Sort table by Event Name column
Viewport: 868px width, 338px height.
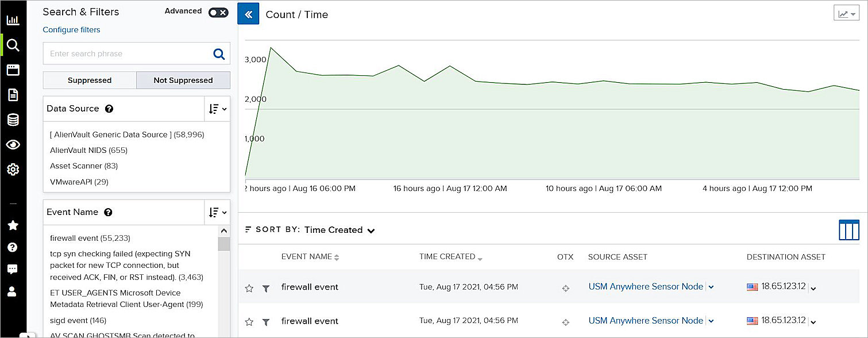point(310,256)
